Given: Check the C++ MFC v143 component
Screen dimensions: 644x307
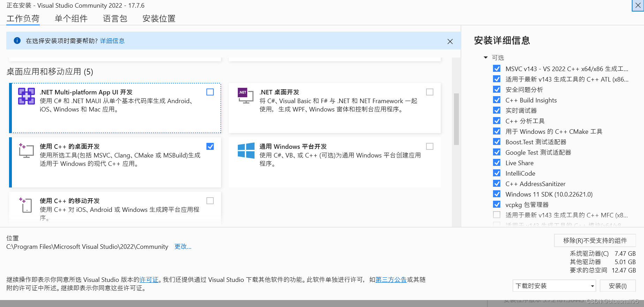Looking at the screenshot, I should tap(497, 215).
